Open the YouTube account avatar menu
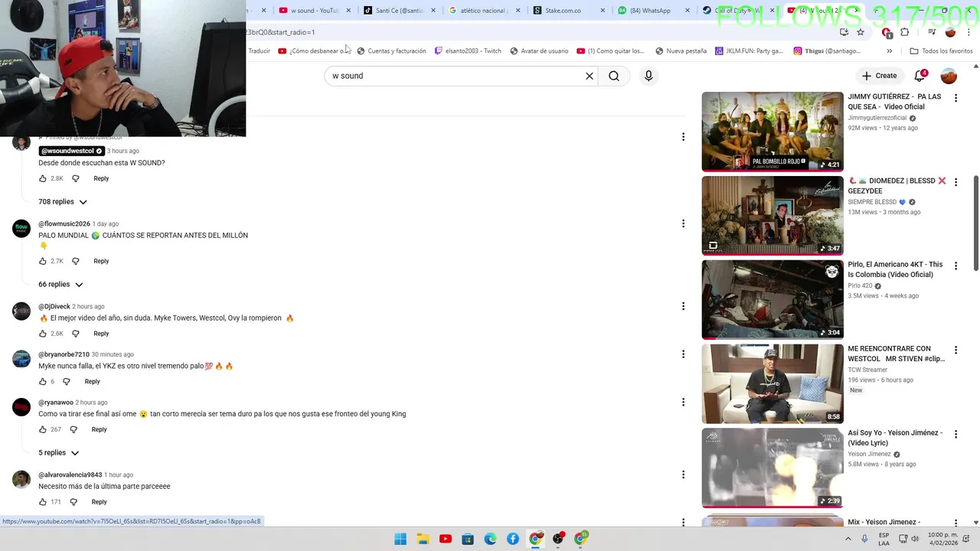This screenshot has width=980, height=551. pos(949,76)
